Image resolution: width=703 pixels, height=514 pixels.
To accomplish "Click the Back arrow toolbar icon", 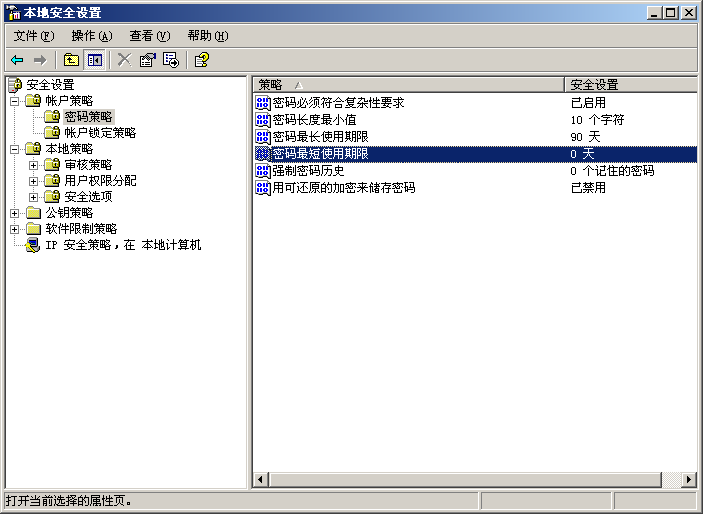I will pyautogui.click(x=17, y=60).
